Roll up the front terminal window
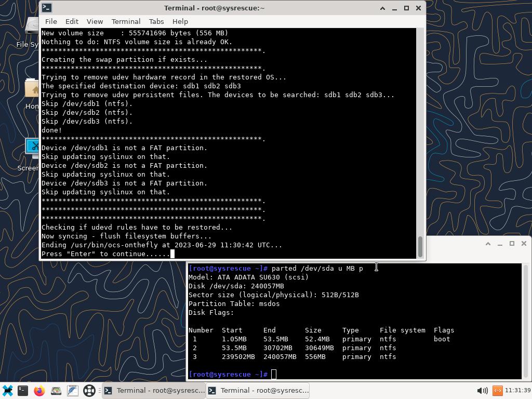This screenshot has height=399, width=532. click(x=382, y=8)
